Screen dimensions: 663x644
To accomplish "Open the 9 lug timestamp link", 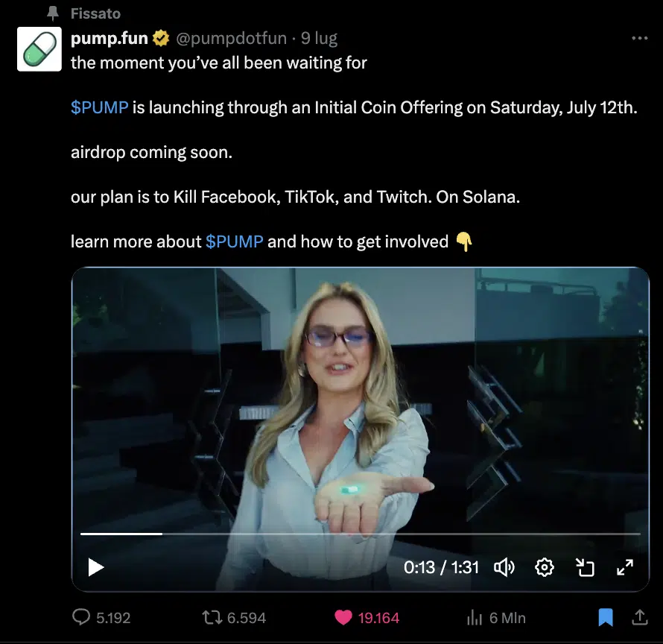I will coord(319,38).
